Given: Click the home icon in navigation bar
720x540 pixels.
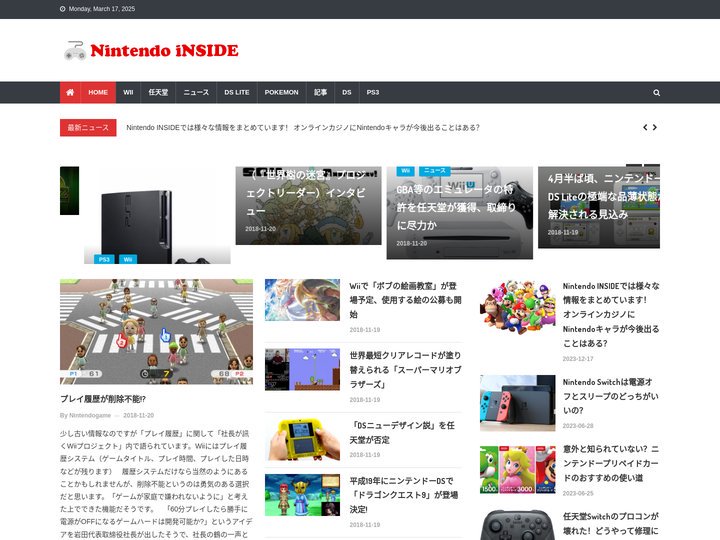Looking at the screenshot, I should click(x=70, y=92).
